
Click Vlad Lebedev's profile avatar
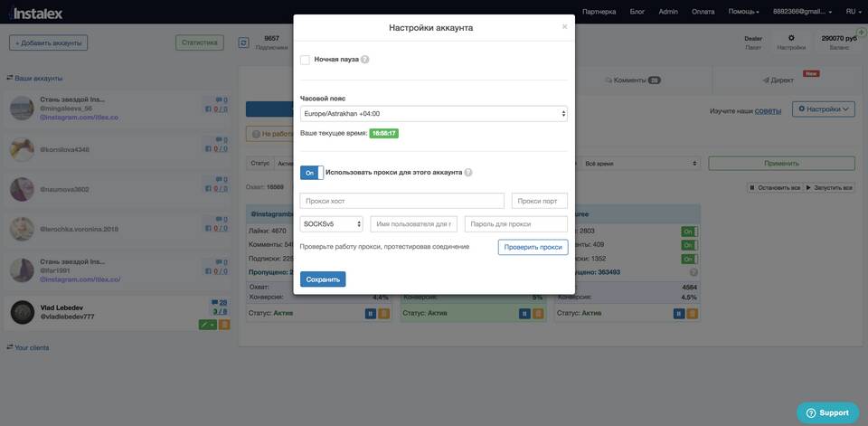[23, 312]
